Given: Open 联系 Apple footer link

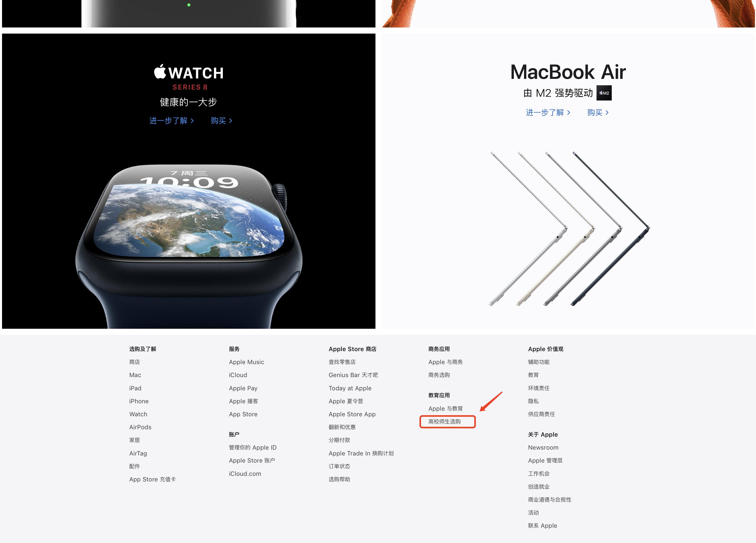Looking at the screenshot, I should (542, 526).
